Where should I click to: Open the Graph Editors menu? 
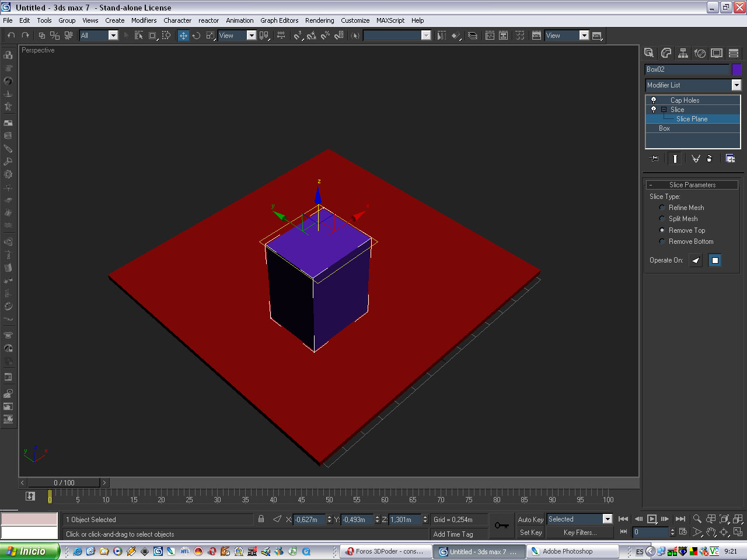tap(279, 20)
